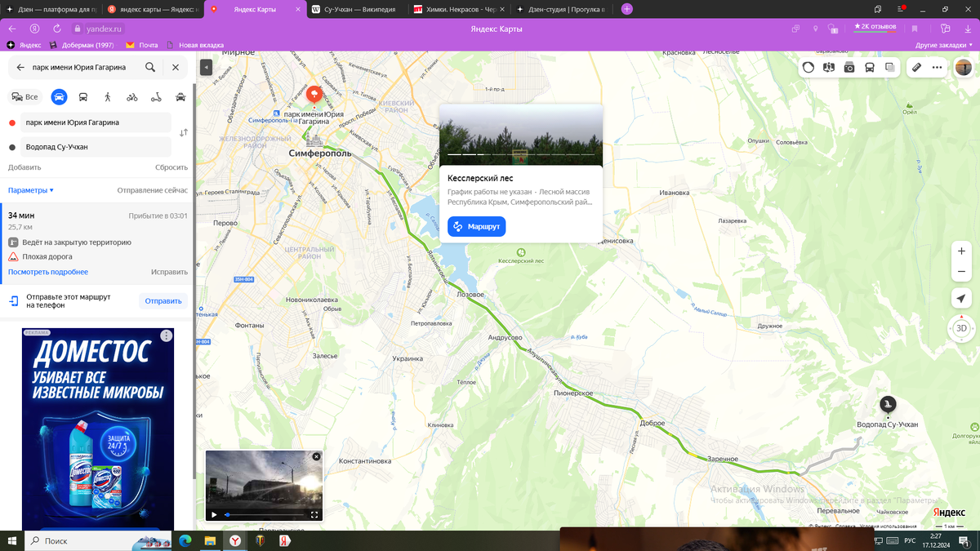This screenshot has height=551, width=980.
Task: Click the my location arrow button
Action: 961,298
